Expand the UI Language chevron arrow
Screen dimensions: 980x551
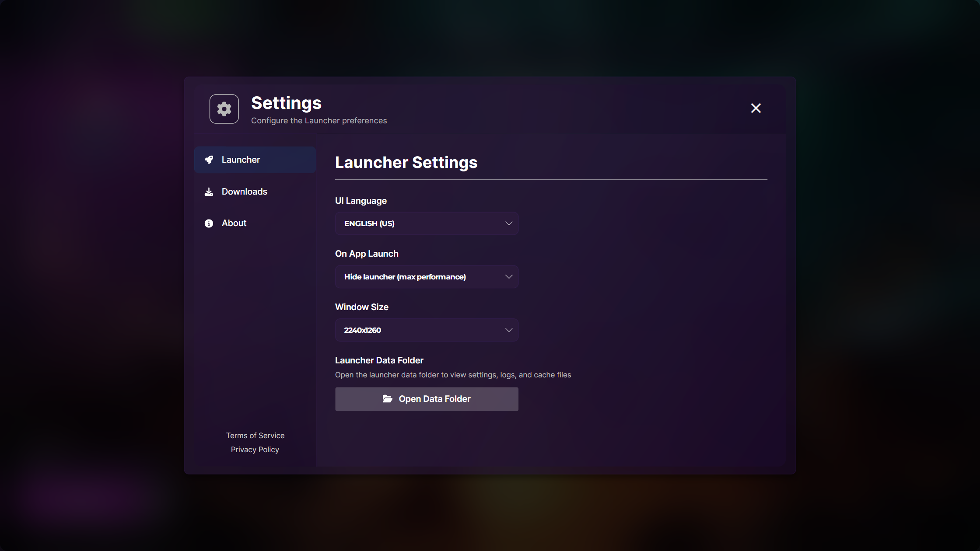coord(508,223)
